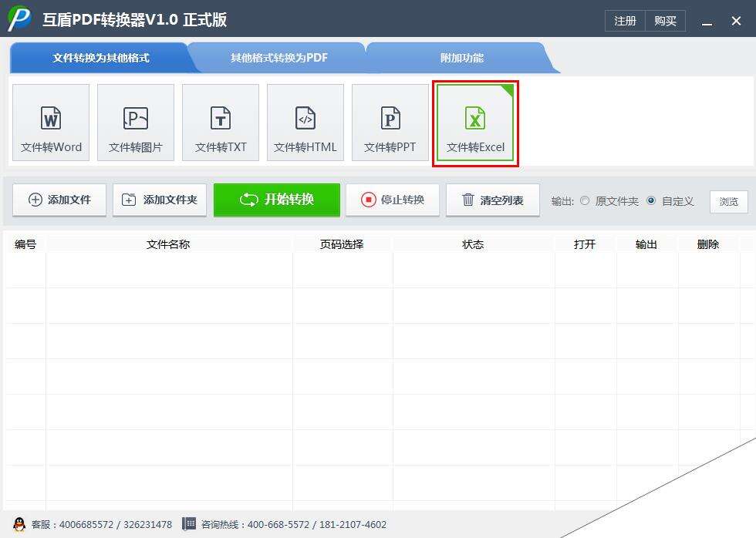Select the 原文件夹 output radio button

(585, 200)
